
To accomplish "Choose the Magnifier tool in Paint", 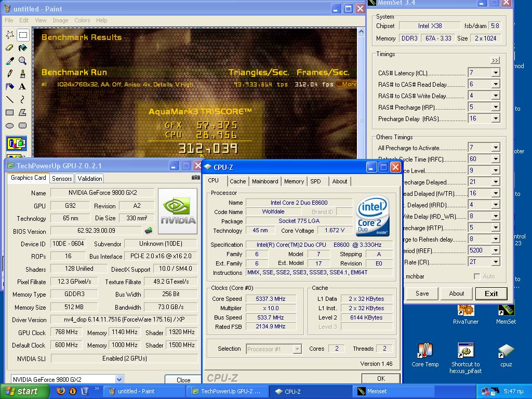I will pyautogui.click(x=23, y=61).
